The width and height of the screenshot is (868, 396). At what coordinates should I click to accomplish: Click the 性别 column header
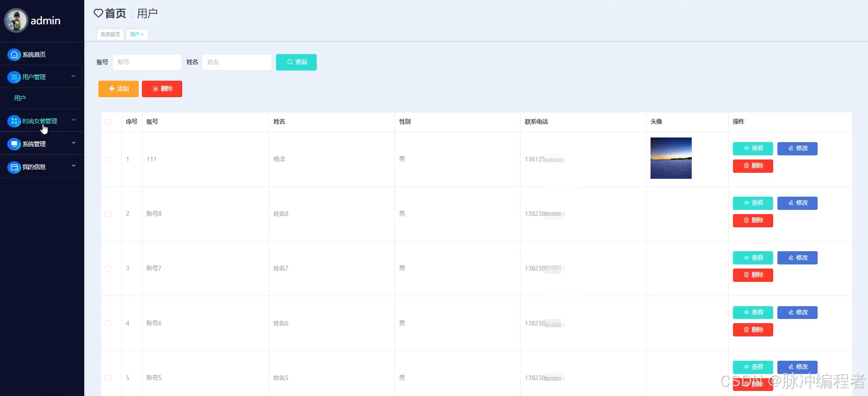pos(405,122)
